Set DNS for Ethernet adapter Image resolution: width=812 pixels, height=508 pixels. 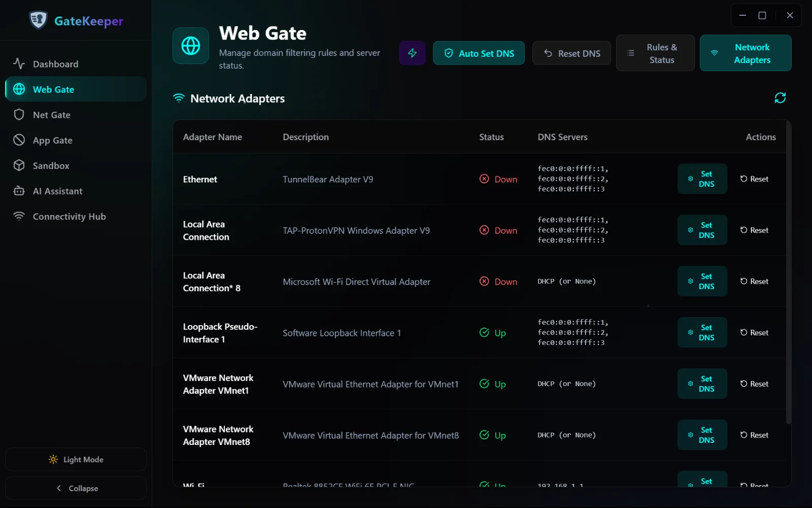pyautogui.click(x=702, y=179)
